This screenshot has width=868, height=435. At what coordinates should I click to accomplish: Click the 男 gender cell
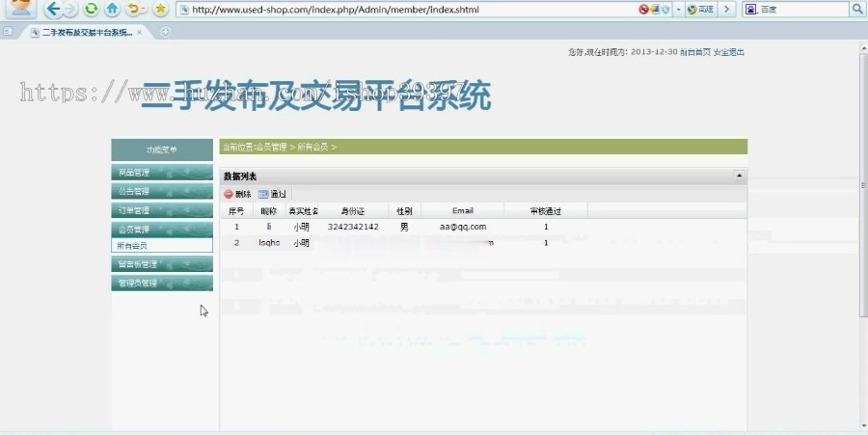404,227
